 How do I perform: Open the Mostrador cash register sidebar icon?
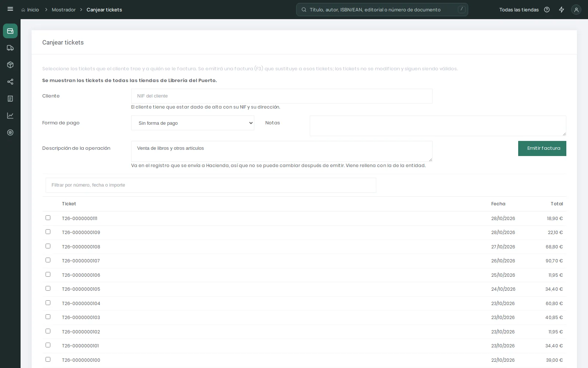coord(10,31)
